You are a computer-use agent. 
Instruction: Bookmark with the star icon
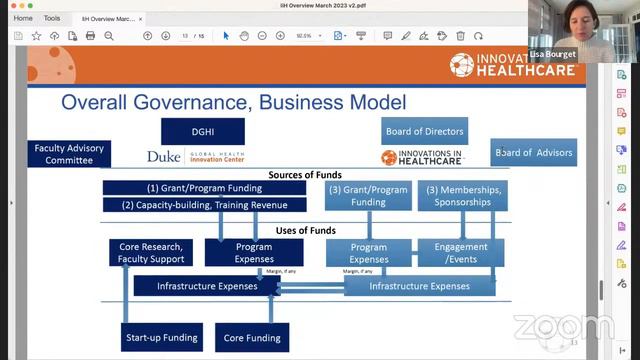pos(36,36)
